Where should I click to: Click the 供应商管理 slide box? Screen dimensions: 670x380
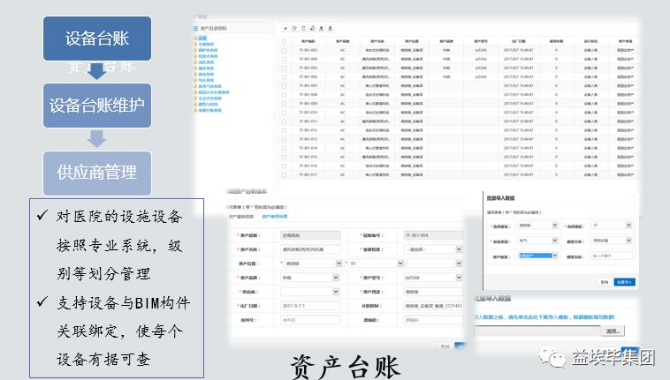click(x=97, y=173)
